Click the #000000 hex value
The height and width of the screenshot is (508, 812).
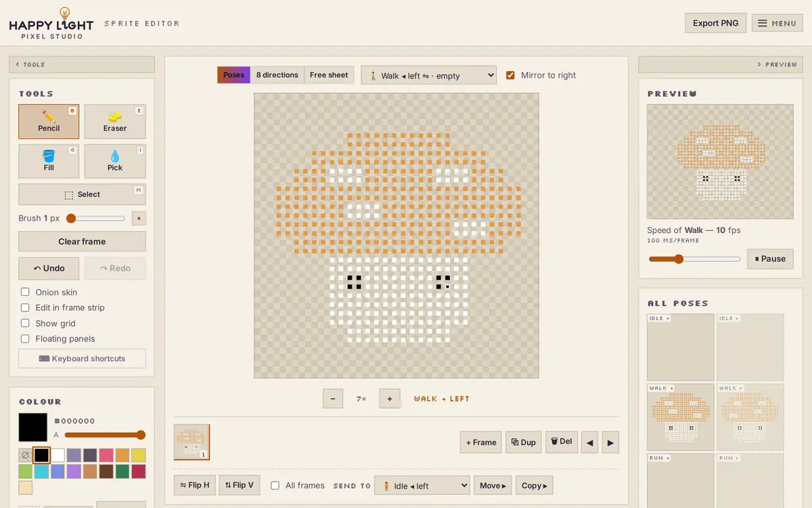74,421
